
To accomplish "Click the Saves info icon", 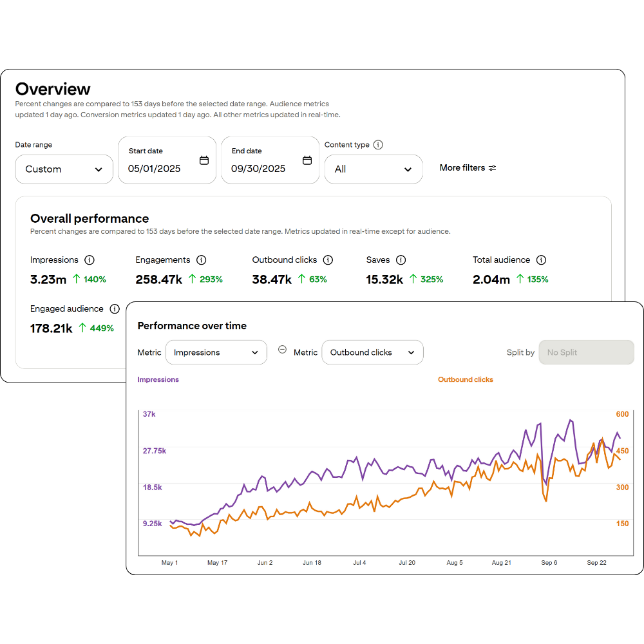I will (x=401, y=260).
